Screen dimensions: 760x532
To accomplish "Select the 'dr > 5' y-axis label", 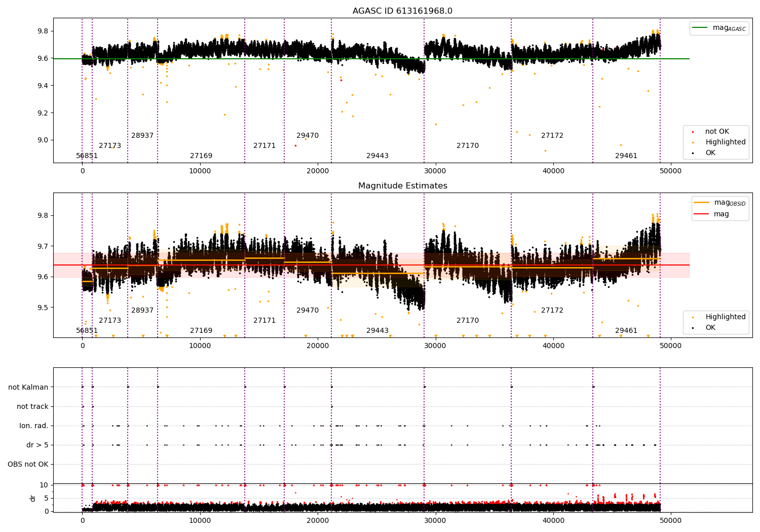I will click(37, 445).
